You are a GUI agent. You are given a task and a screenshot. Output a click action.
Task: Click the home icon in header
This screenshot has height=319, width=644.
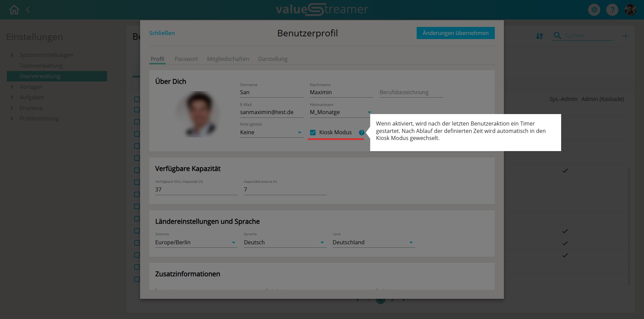tap(14, 10)
